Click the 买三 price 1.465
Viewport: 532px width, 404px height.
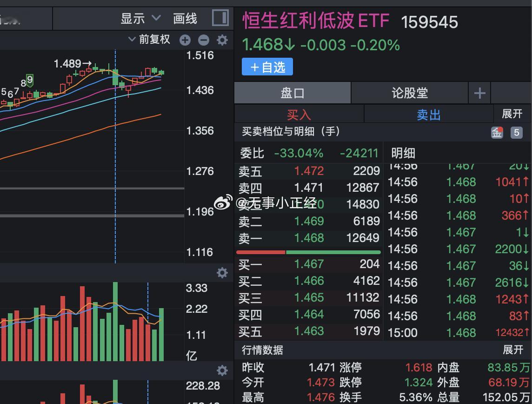click(309, 297)
